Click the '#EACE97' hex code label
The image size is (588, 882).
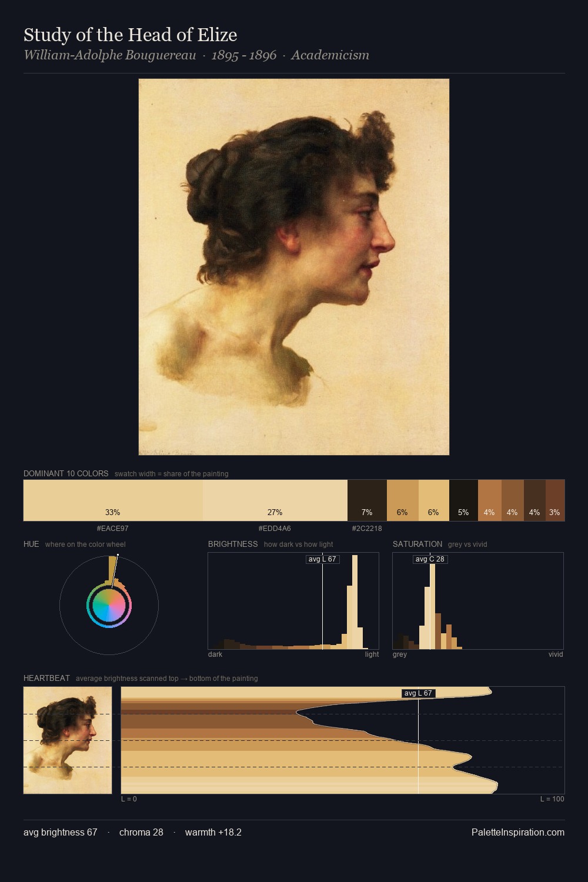[x=113, y=528]
